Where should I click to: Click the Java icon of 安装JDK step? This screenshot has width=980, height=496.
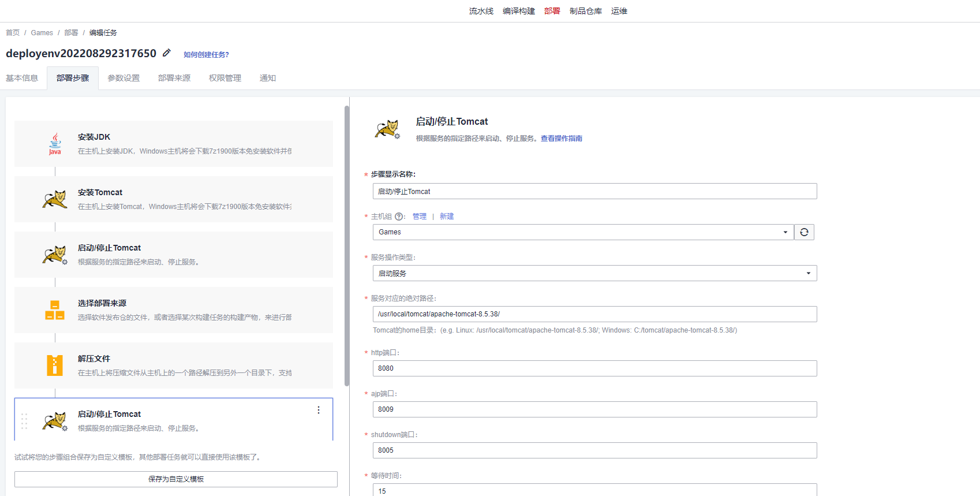point(55,144)
